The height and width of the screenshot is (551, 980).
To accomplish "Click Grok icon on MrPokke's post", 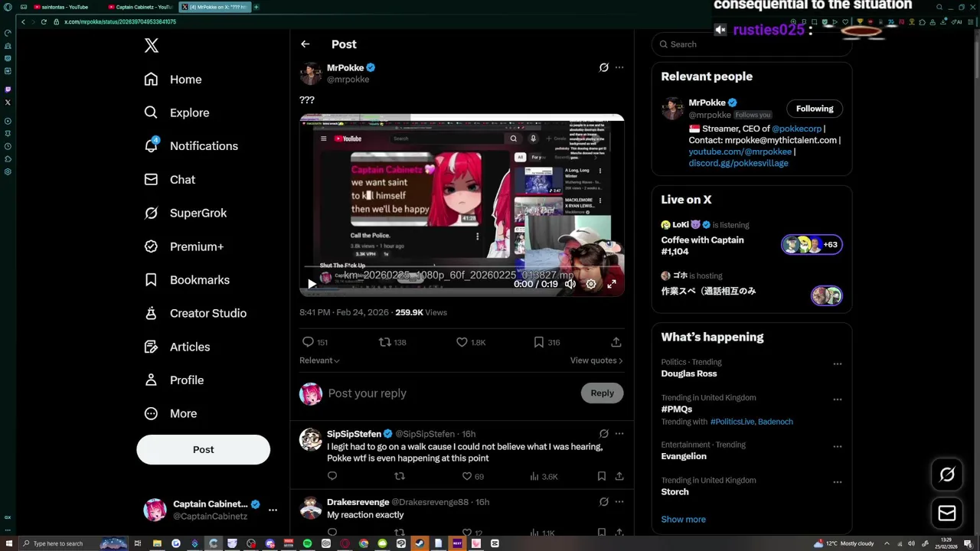I will [x=603, y=67].
